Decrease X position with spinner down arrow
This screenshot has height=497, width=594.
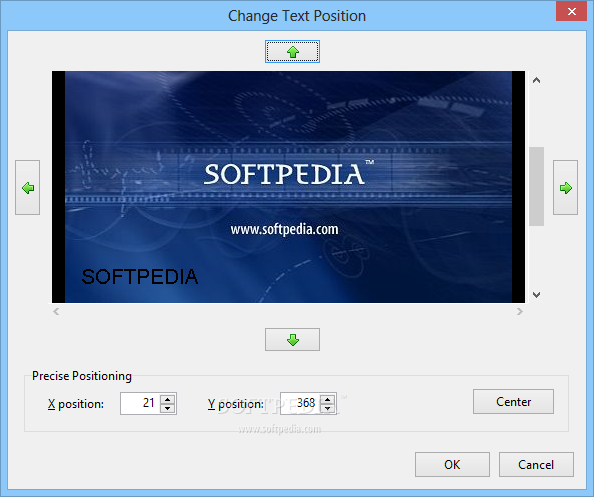pos(167,408)
